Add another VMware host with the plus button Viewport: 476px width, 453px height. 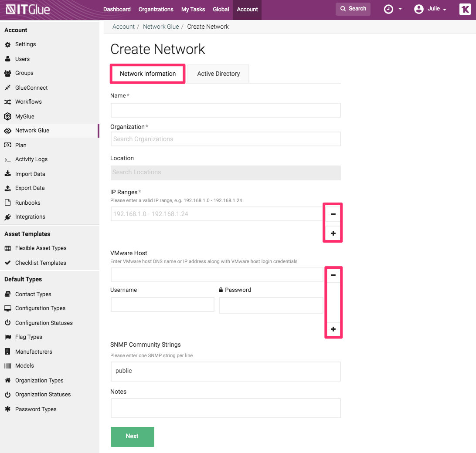[x=333, y=329]
